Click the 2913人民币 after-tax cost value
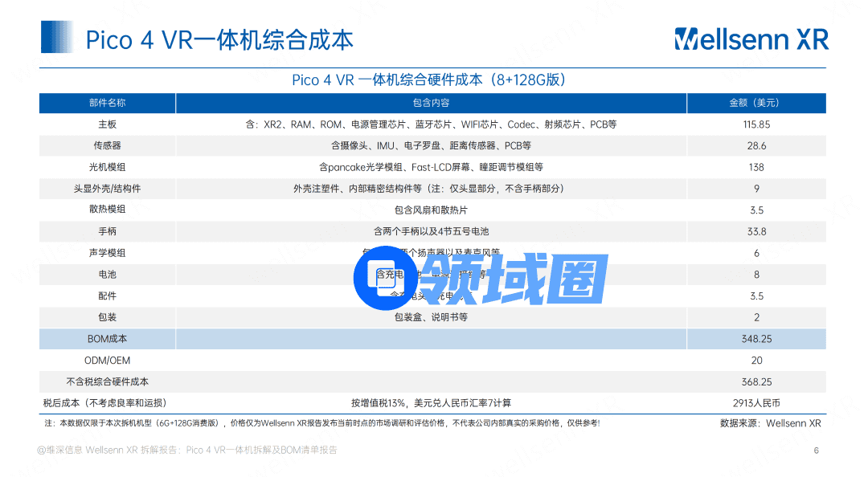868x477 pixels. pyautogui.click(x=756, y=403)
